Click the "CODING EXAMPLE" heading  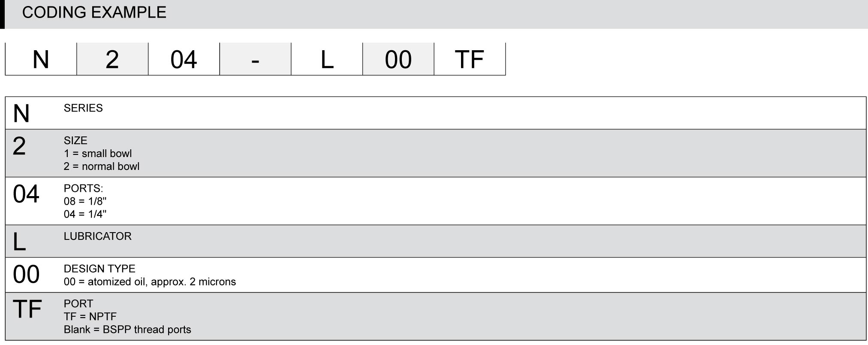[x=94, y=12]
